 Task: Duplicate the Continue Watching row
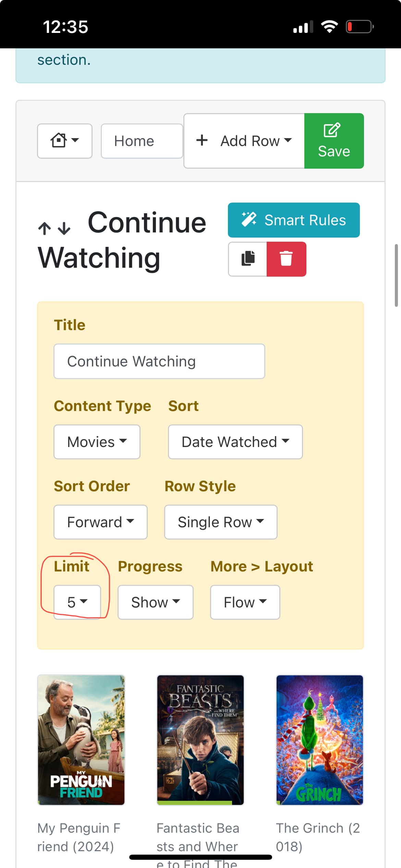click(x=248, y=259)
